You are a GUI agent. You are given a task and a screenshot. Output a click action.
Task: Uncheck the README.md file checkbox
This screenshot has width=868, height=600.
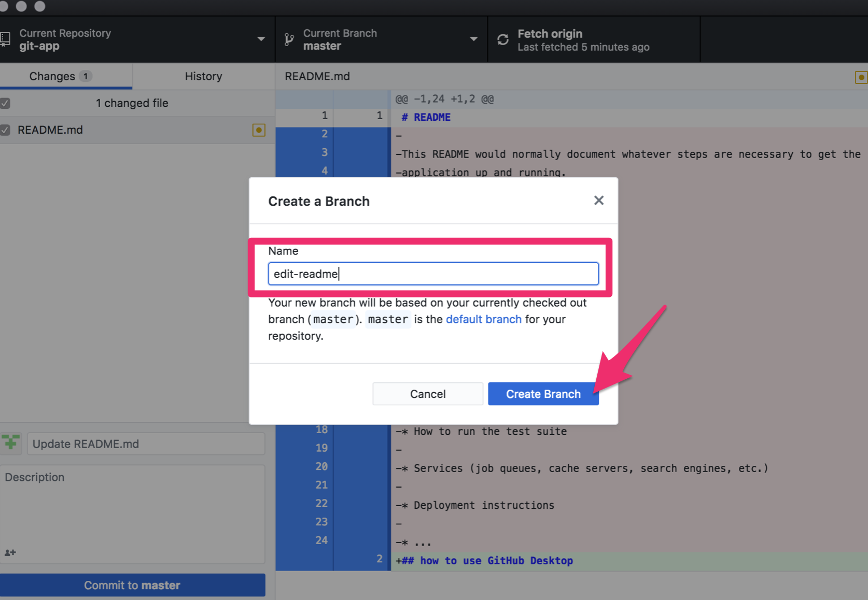click(x=5, y=130)
